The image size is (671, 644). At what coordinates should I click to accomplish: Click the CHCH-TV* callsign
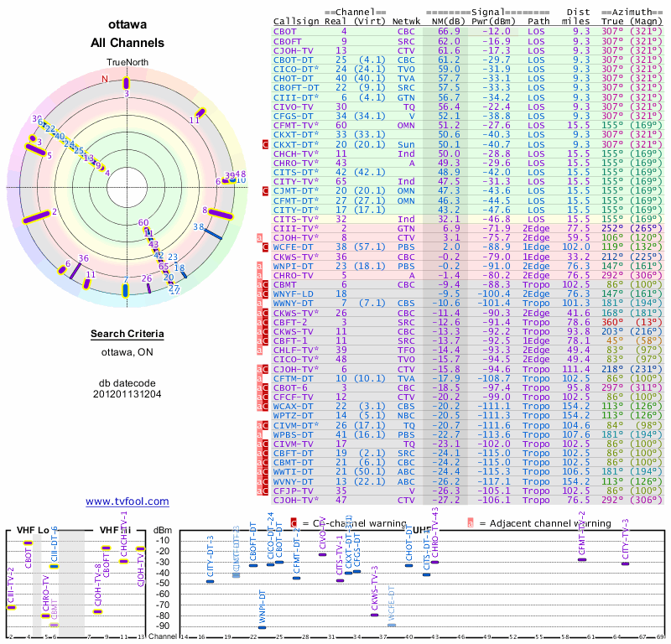click(x=296, y=153)
